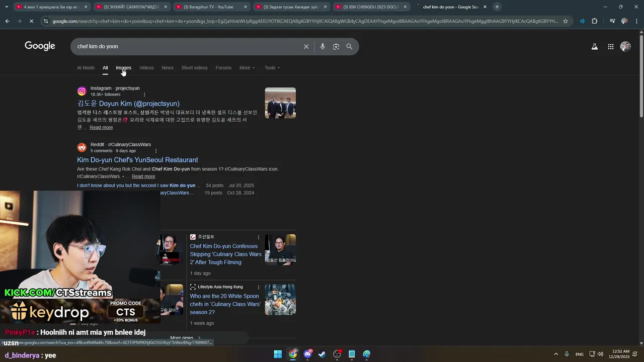Open the volume control in tray
644x362 pixels.
600,354
